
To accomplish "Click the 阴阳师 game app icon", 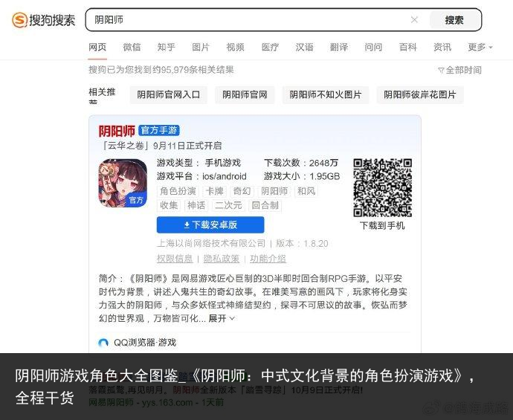I will tap(123, 183).
